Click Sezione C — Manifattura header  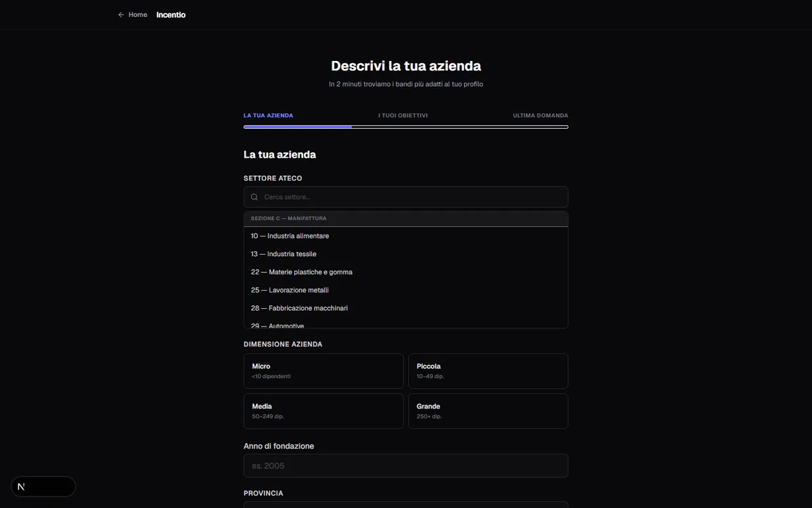pyautogui.click(x=406, y=219)
